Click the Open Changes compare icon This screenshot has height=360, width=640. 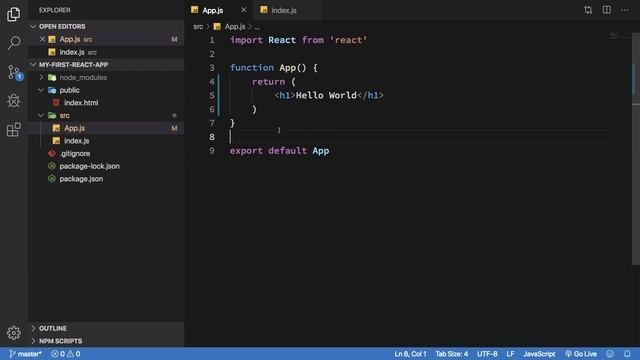588,10
